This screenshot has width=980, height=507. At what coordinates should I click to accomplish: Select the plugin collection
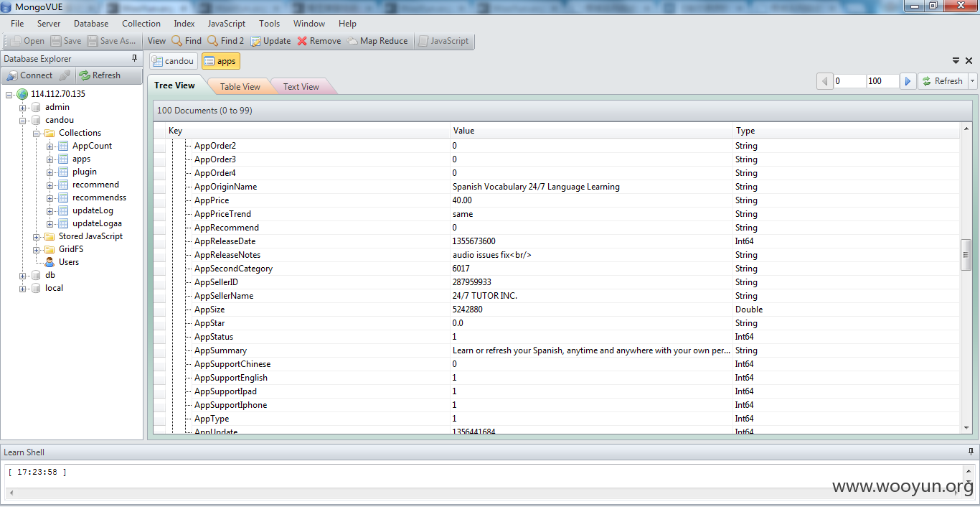85,172
